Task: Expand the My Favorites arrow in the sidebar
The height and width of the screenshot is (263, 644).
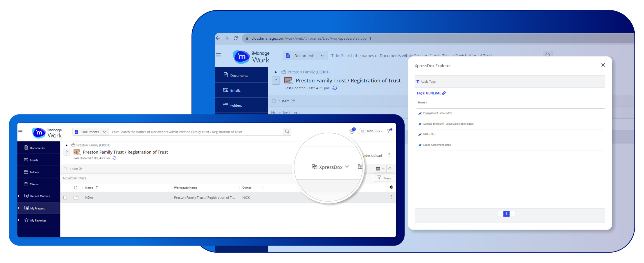Action: tap(19, 220)
